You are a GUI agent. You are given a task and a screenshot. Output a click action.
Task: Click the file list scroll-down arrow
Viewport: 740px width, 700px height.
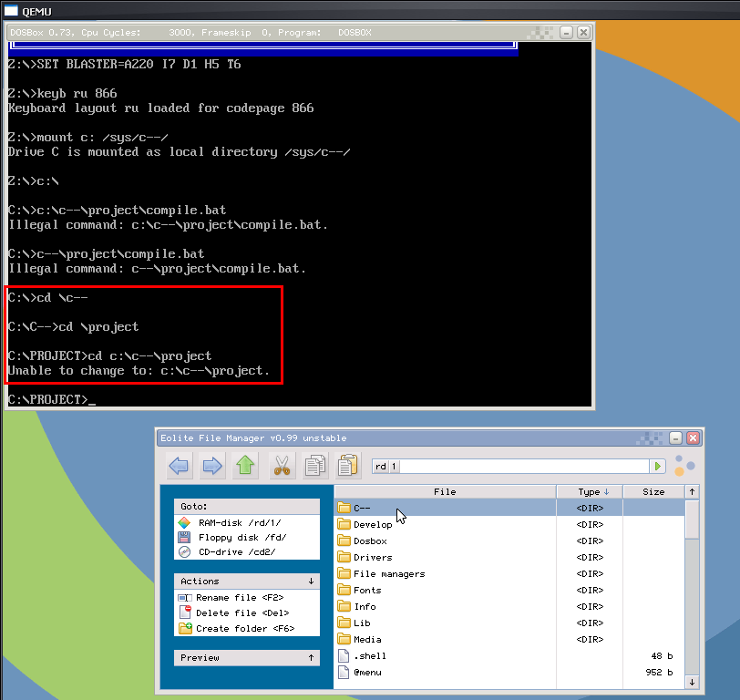692,682
